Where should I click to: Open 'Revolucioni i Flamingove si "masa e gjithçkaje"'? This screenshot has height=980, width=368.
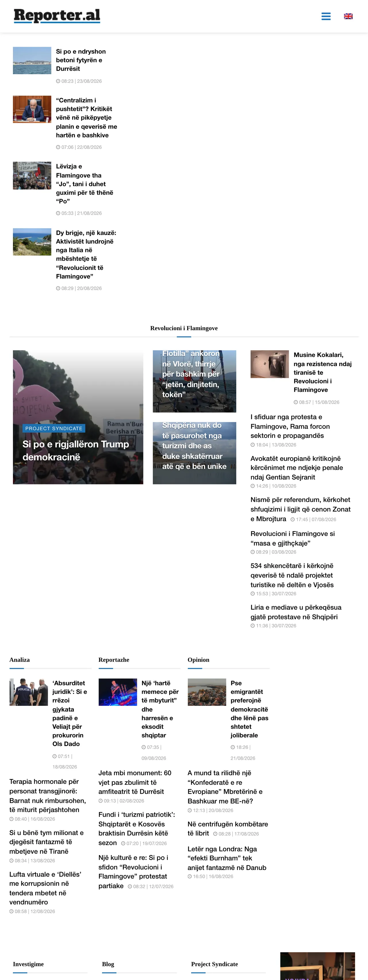pyautogui.click(x=293, y=538)
